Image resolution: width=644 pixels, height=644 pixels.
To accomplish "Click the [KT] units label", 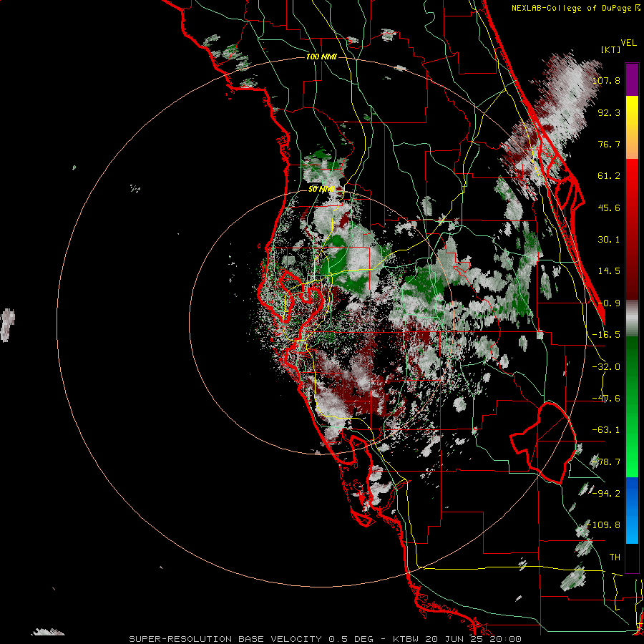I will (x=611, y=49).
